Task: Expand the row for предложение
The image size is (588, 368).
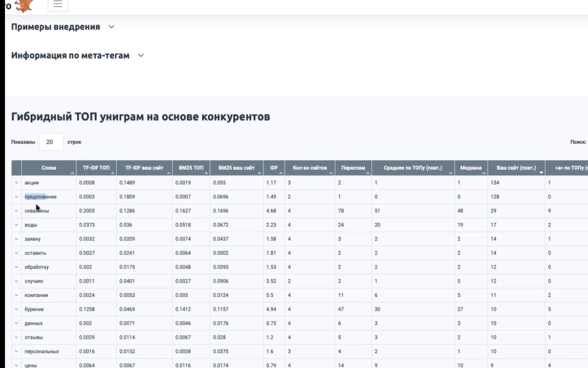Action: [x=16, y=197]
